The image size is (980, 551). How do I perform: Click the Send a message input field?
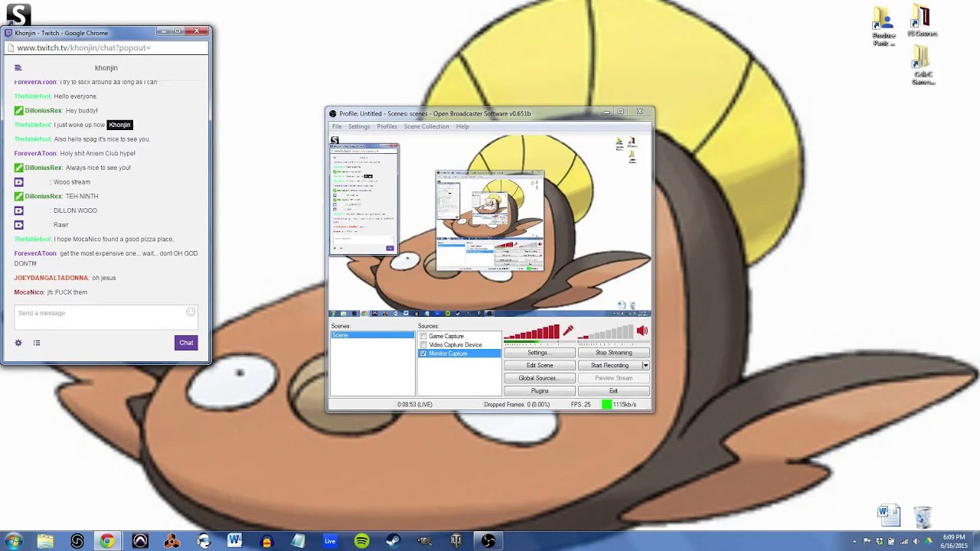[x=106, y=318]
